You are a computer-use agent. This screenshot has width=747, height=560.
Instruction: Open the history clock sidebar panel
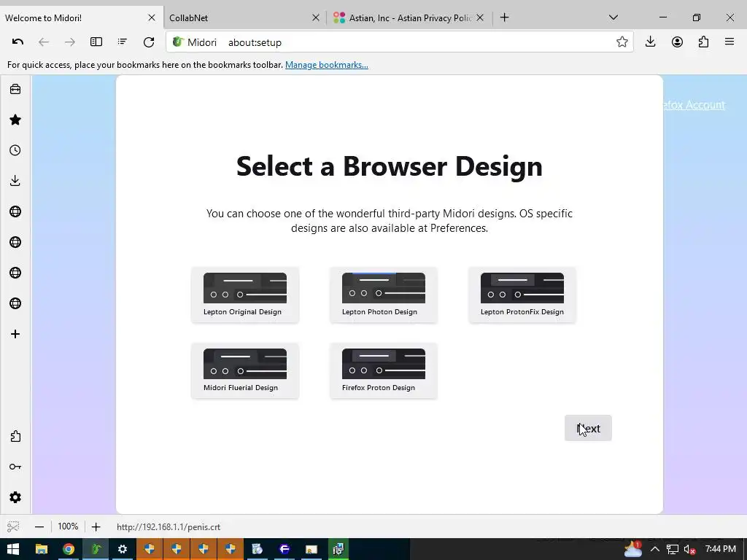15,150
